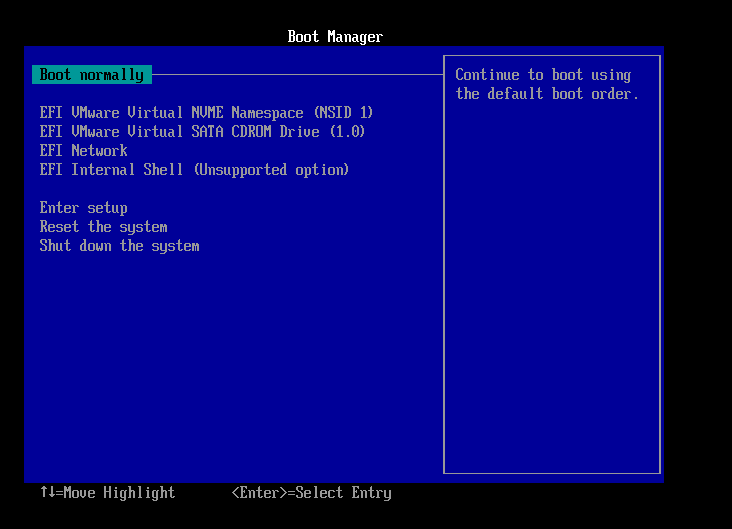This screenshot has width=732, height=529.
Task: Select the EFI Network boot entry
Action: (x=83, y=151)
